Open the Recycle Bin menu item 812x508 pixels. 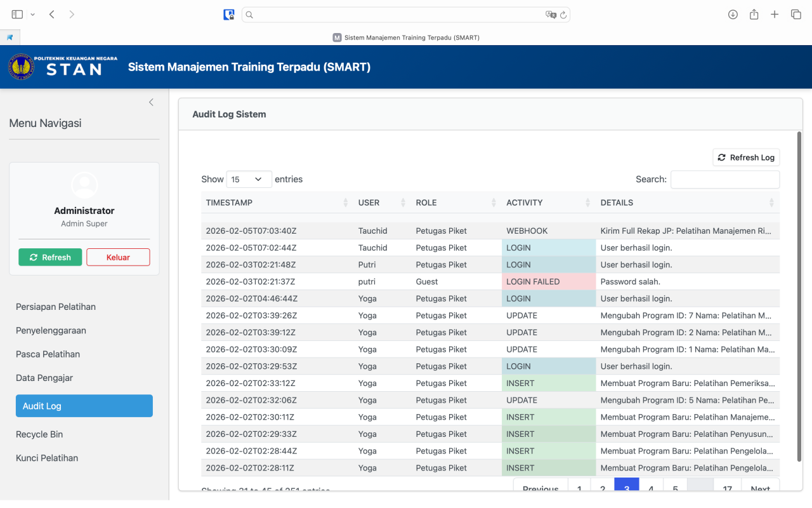pos(39,434)
